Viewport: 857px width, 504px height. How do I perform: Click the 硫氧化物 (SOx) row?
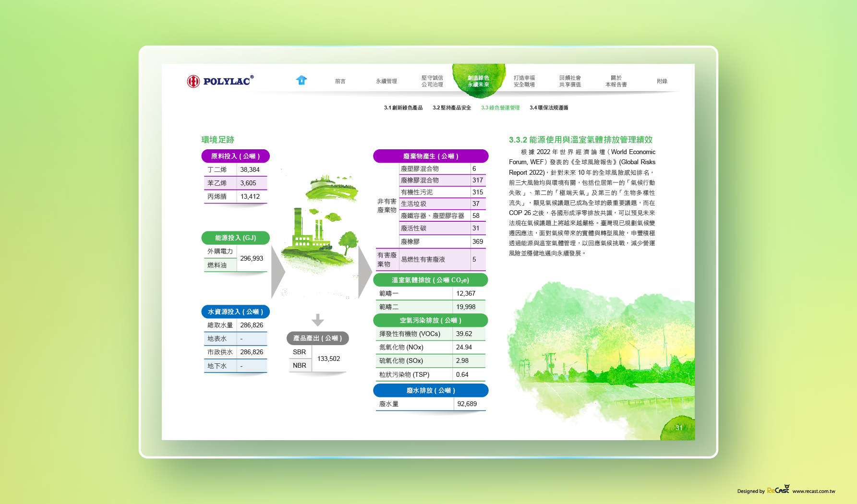tap(431, 360)
